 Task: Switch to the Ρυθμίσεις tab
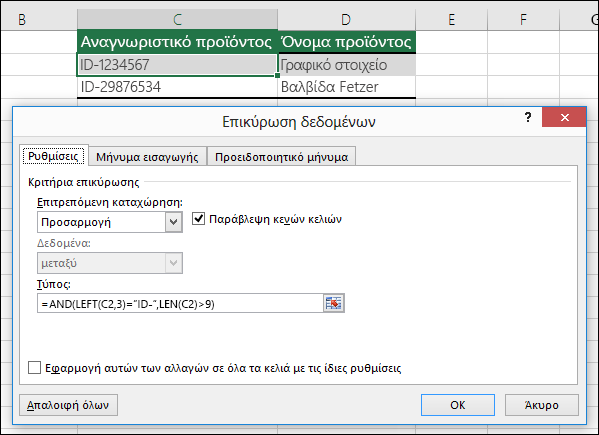pos(53,156)
